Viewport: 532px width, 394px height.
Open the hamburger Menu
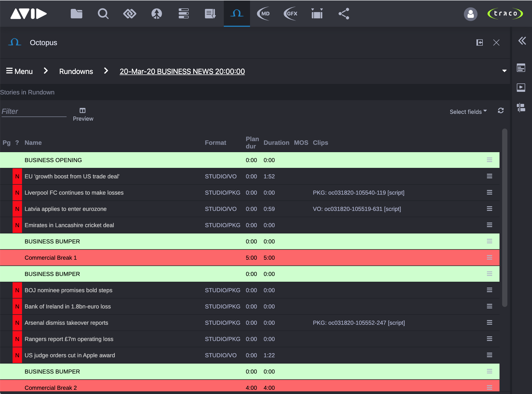[19, 71]
